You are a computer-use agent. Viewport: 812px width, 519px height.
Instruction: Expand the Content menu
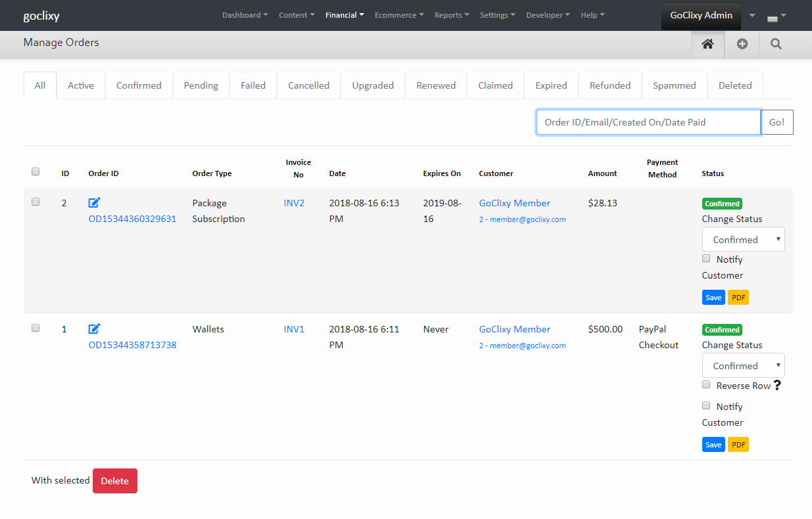point(297,15)
